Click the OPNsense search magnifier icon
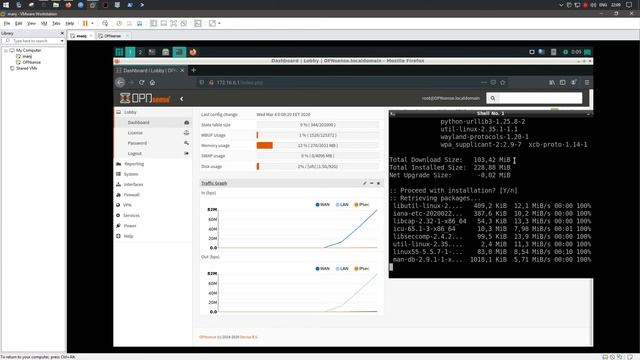 point(493,98)
